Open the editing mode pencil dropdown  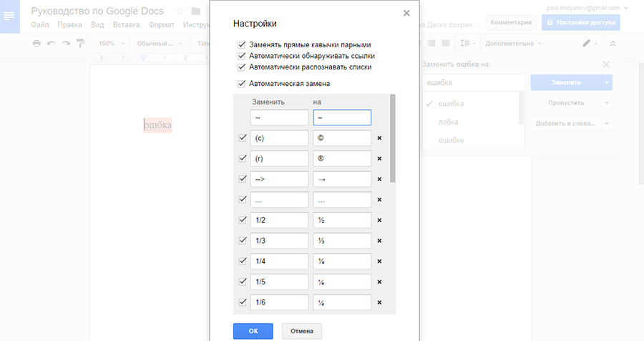tap(590, 43)
